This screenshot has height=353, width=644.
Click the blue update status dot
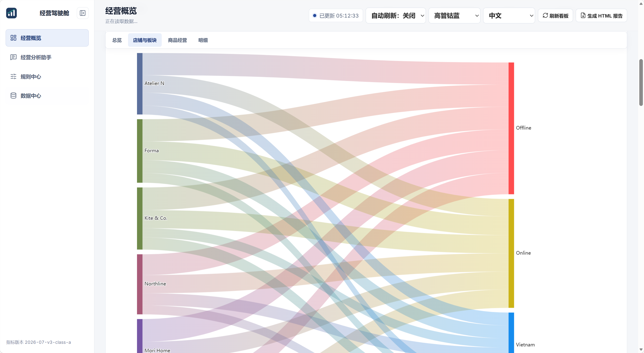[x=315, y=16]
